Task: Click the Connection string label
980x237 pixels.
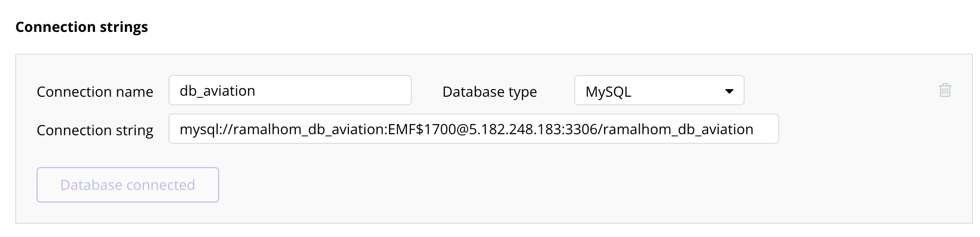Action: pyautogui.click(x=95, y=130)
